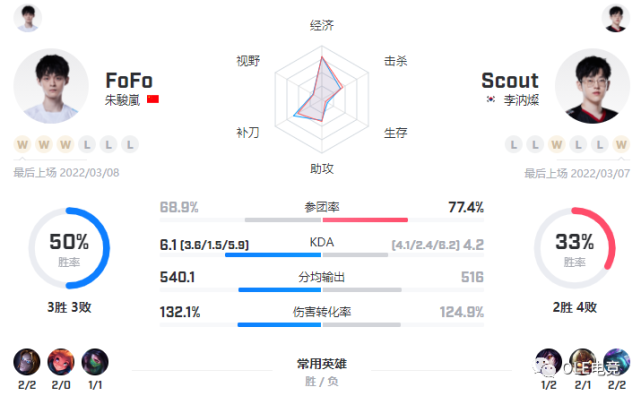Click Scout's first L match result badge
This screenshot has width=641, height=396.
pos(513,144)
